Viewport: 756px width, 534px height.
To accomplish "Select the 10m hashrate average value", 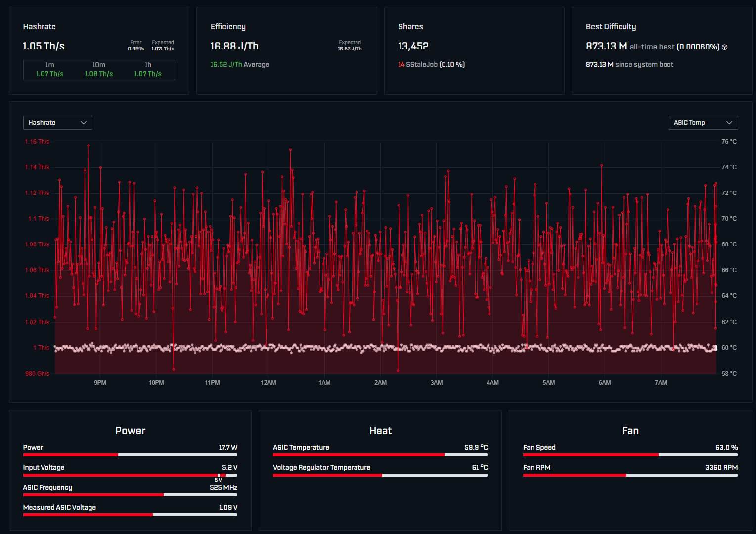I will click(98, 74).
